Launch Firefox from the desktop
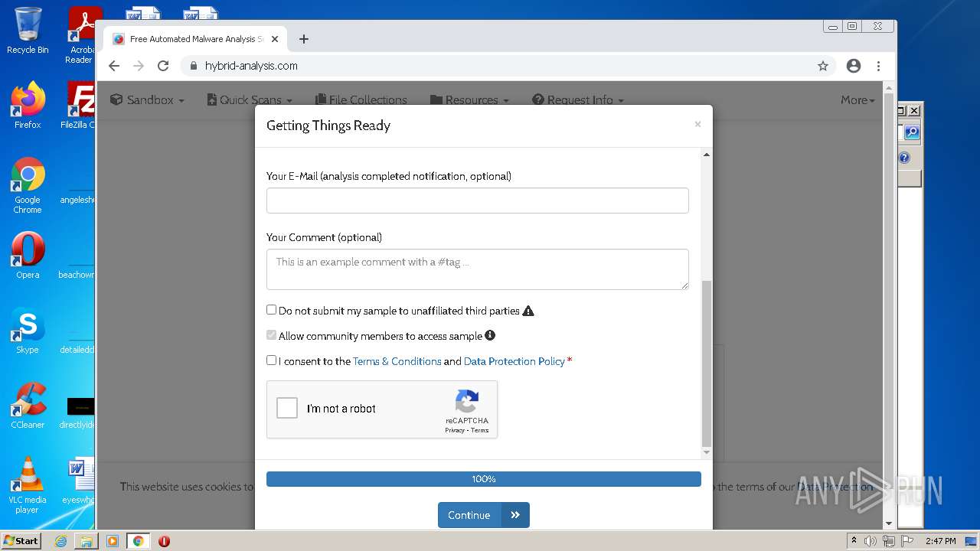This screenshot has width=980, height=551. pos(28,106)
